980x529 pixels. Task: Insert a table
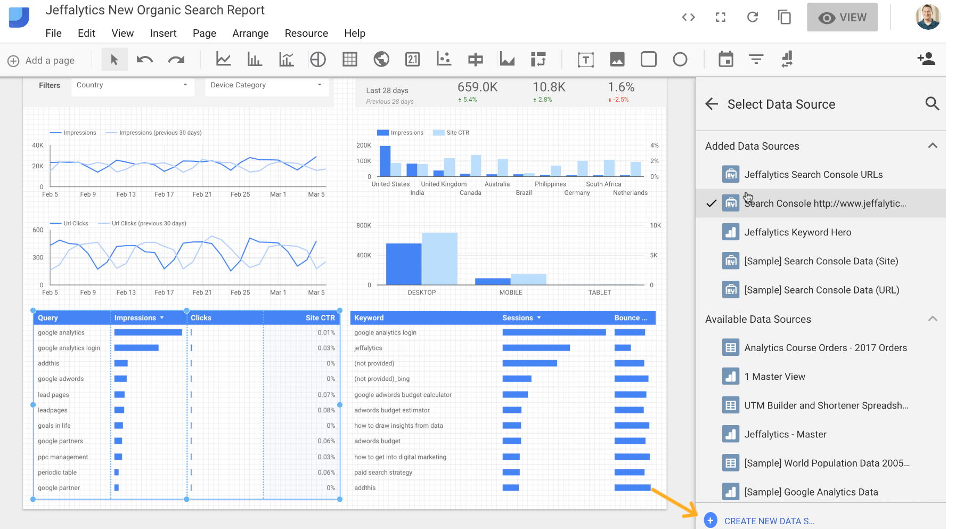350,59
